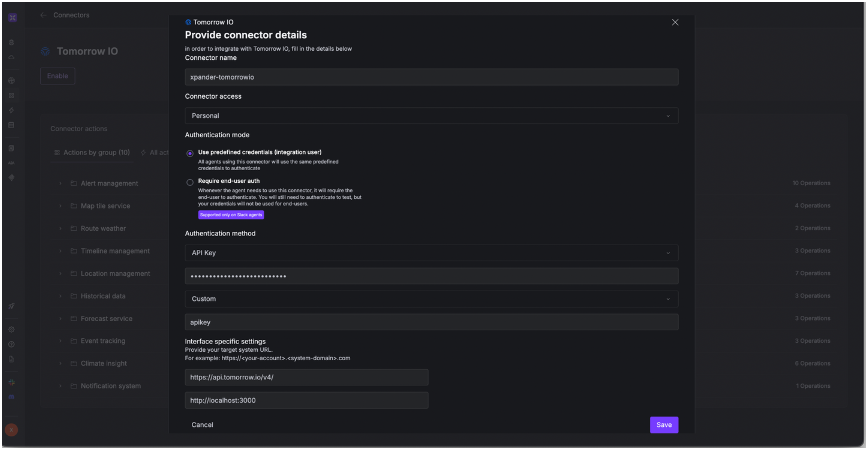The image size is (868, 450).
Task: Click the xpander logo in sidebar
Action: click(x=12, y=18)
